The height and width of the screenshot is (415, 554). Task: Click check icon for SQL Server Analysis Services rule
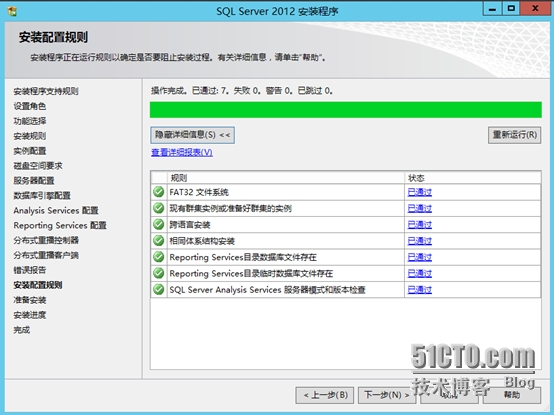point(159,289)
